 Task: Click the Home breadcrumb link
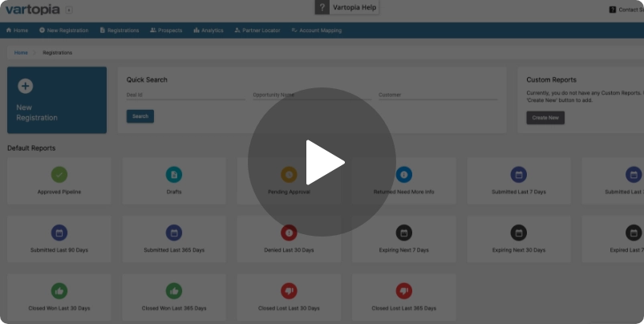(21, 53)
